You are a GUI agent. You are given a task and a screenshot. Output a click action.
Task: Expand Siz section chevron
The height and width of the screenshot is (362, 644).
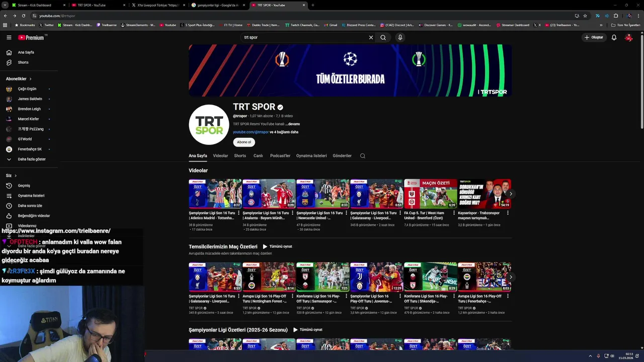pos(16,175)
